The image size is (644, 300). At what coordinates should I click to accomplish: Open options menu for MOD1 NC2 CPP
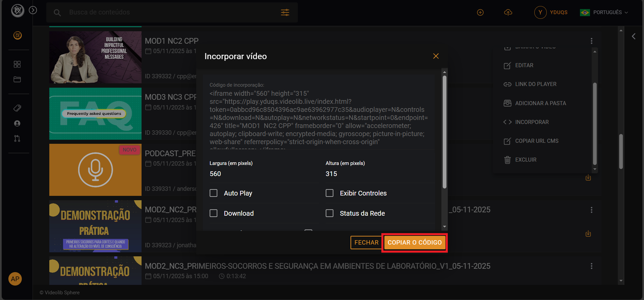pyautogui.click(x=591, y=41)
